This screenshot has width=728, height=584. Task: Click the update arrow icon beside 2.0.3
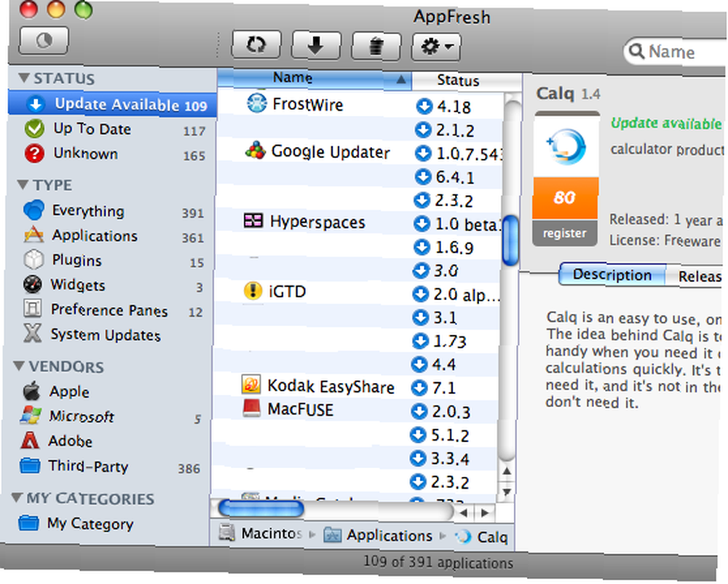(x=419, y=411)
